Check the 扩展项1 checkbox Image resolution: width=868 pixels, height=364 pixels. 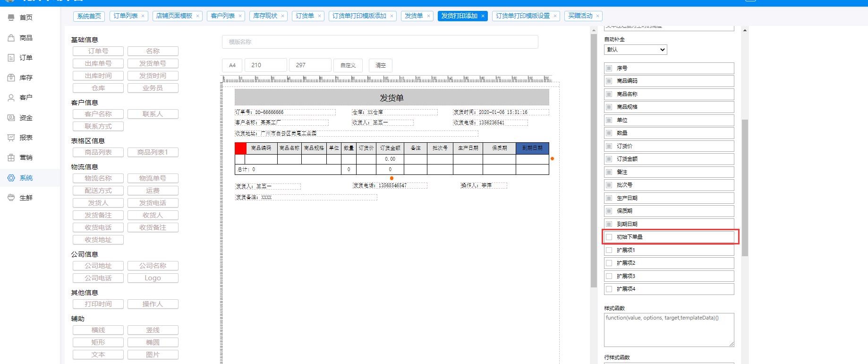click(x=609, y=250)
